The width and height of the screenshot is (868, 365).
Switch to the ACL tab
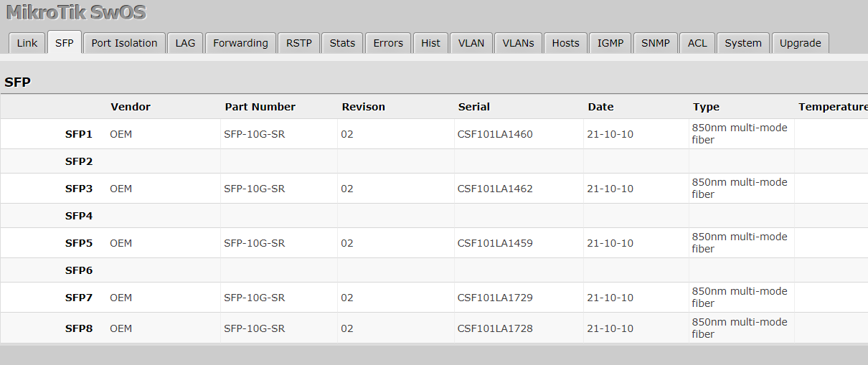(x=697, y=43)
